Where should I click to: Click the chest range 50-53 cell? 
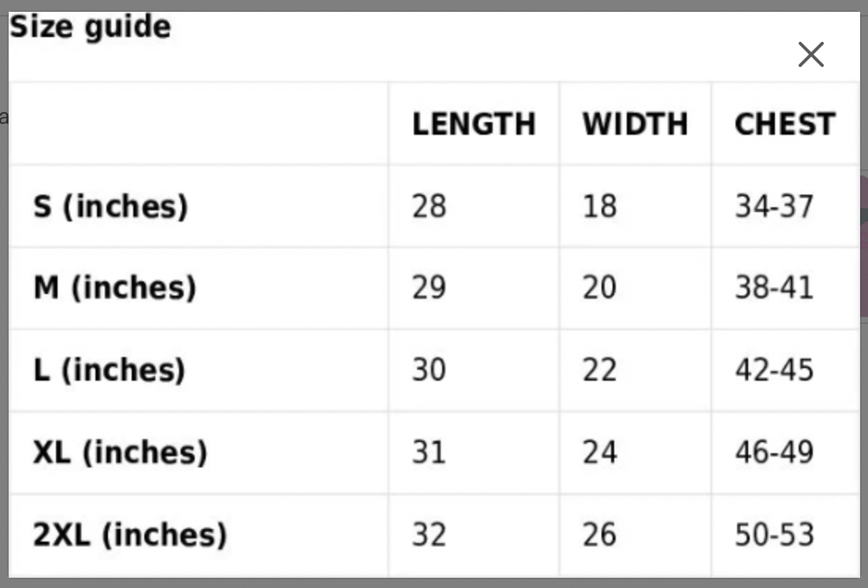point(773,534)
